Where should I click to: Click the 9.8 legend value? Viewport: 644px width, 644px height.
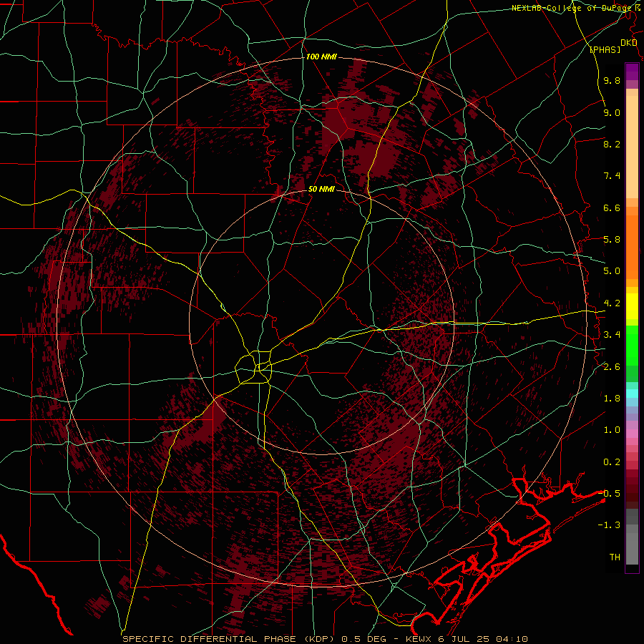tap(612, 80)
